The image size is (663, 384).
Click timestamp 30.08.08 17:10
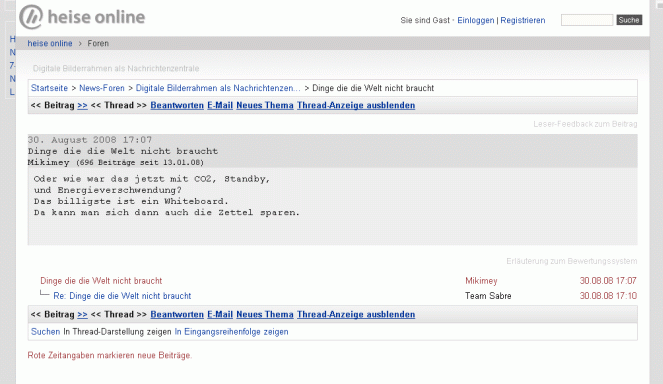tap(608, 296)
